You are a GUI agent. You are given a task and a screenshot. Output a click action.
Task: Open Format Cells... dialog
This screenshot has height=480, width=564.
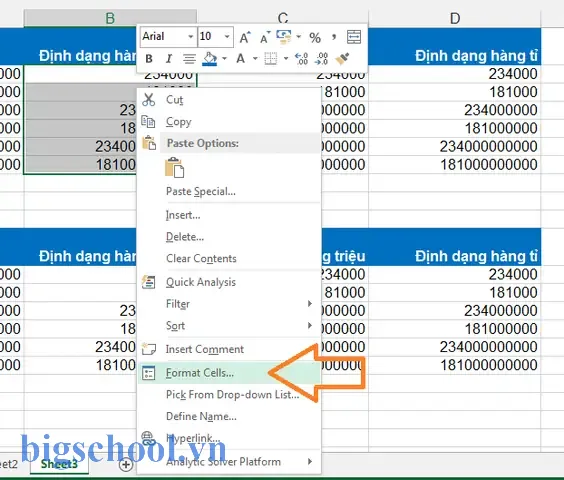coord(229,373)
